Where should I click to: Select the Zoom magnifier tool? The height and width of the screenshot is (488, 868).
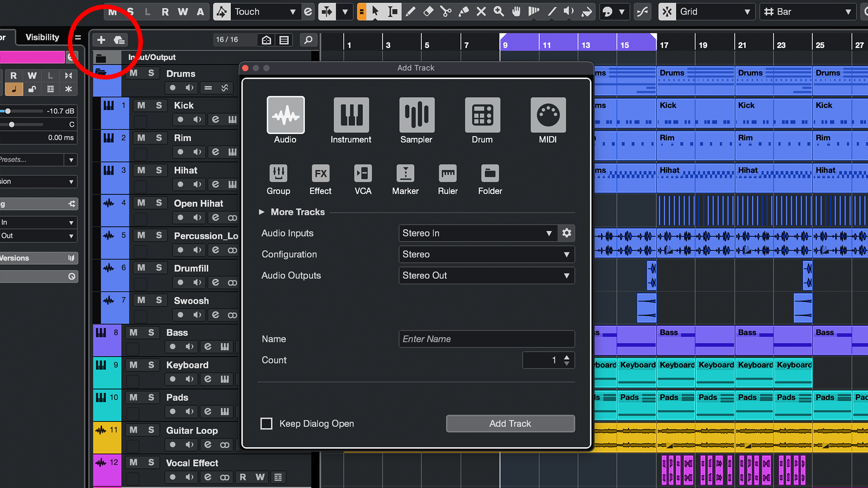click(x=499, y=12)
